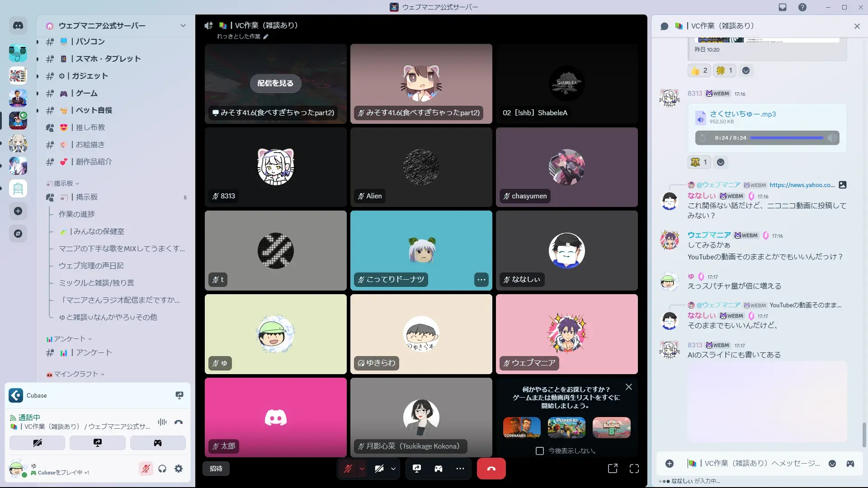Open the Explore servers compass icon
The height and width of the screenshot is (488, 868).
18,234
